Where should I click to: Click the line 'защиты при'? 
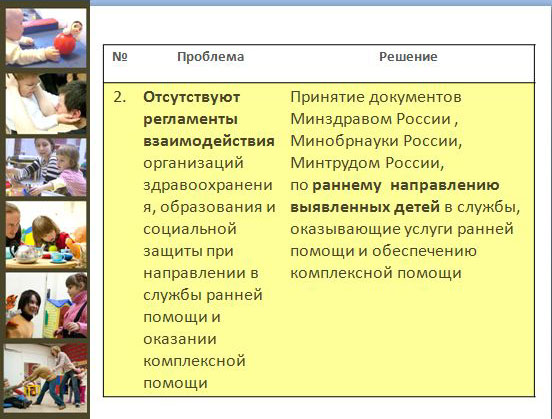pos(188,251)
